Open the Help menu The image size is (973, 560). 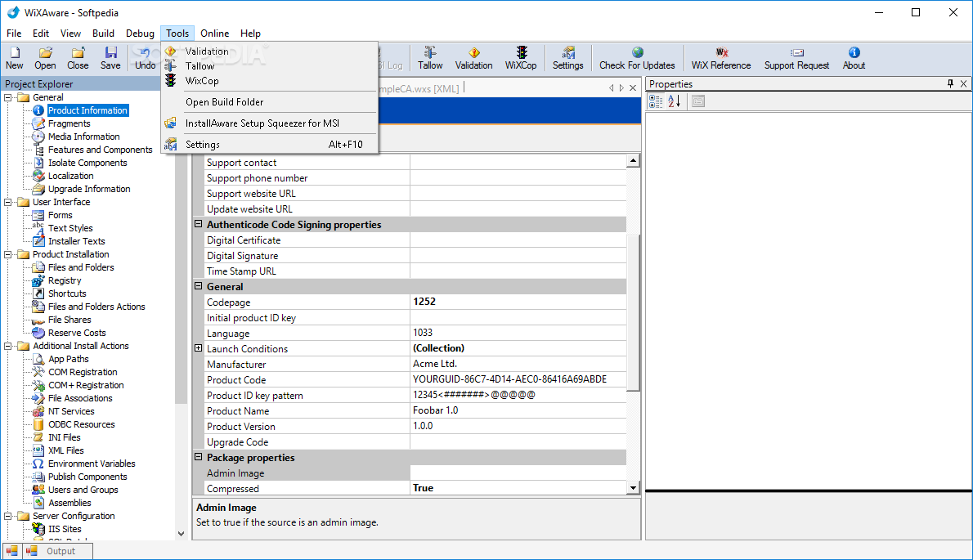[250, 33]
